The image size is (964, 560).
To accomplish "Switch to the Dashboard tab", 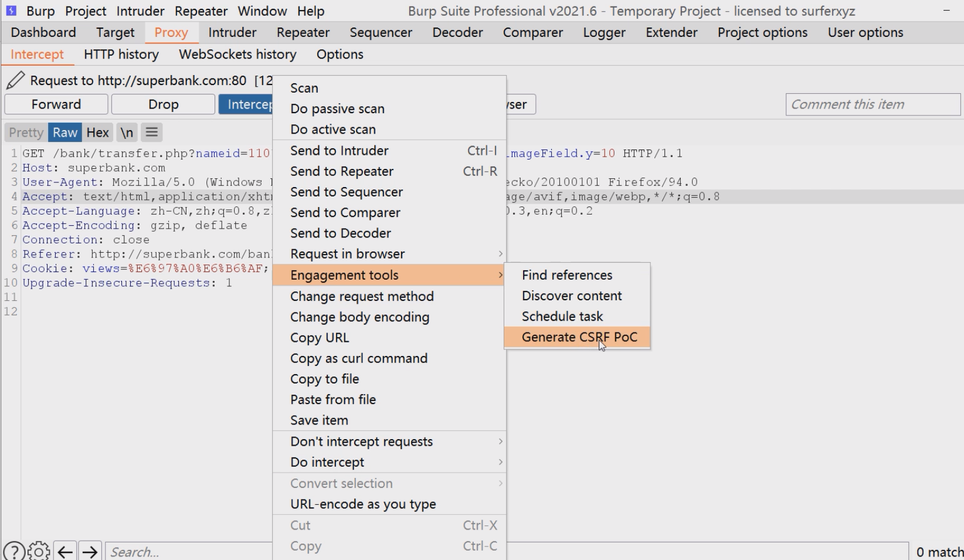I will [43, 32].
